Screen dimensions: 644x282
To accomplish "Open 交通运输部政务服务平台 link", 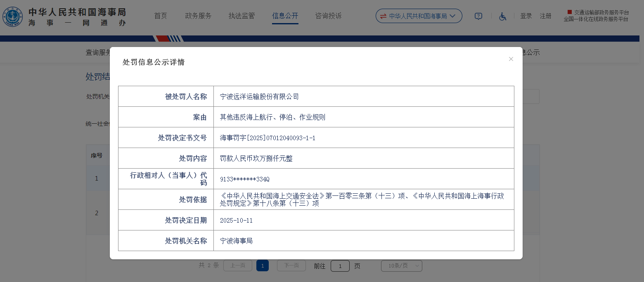I will (x=601, y=12).
